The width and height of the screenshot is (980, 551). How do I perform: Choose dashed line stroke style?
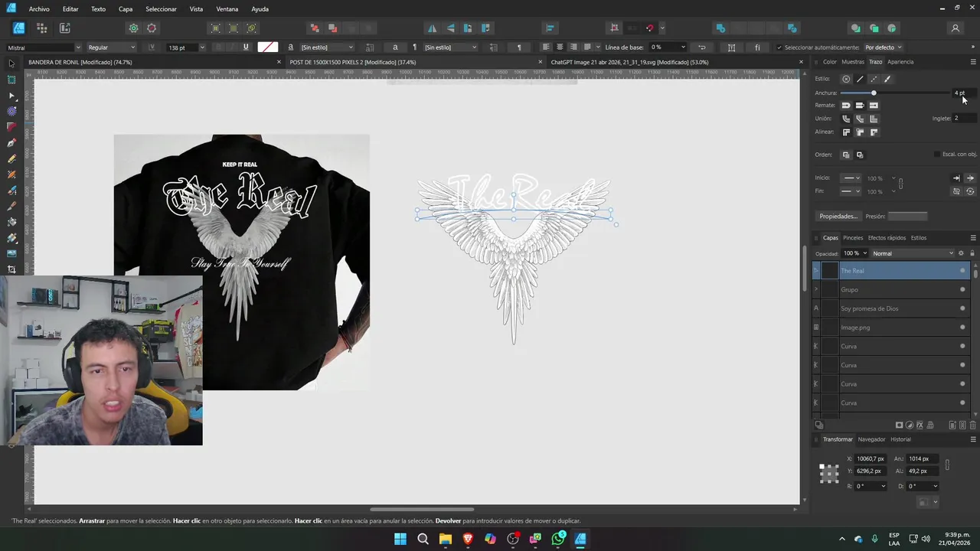pos(874,79)
